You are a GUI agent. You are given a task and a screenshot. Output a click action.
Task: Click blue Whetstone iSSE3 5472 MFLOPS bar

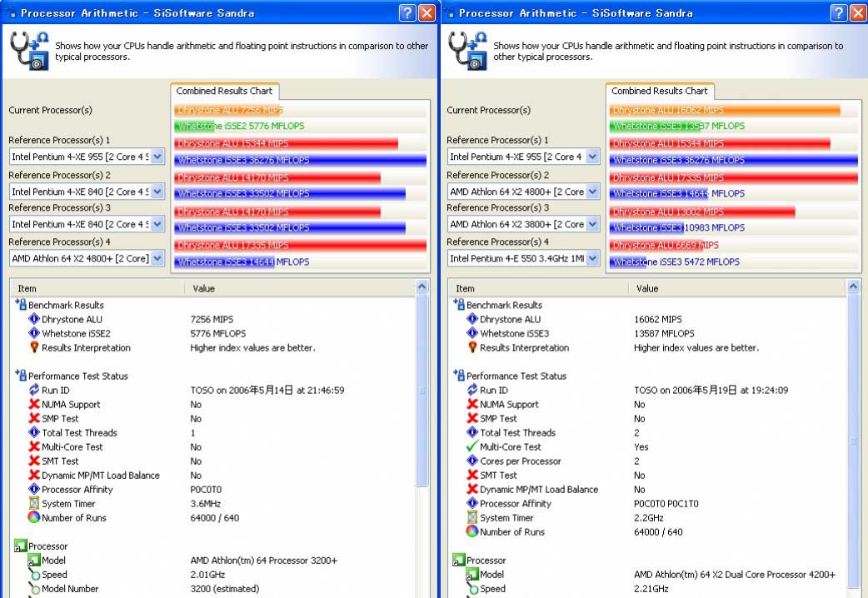pos(628,262)
